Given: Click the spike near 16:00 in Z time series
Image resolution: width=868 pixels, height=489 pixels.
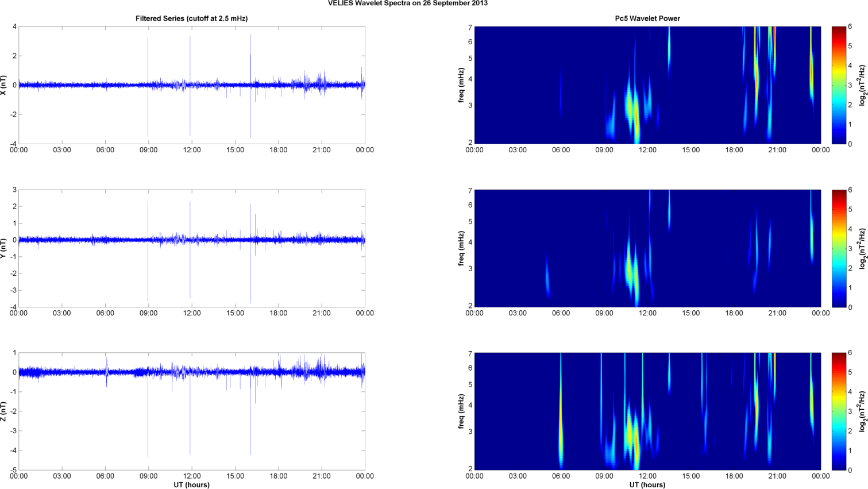Looking at the screenshot, I should 250,411.
